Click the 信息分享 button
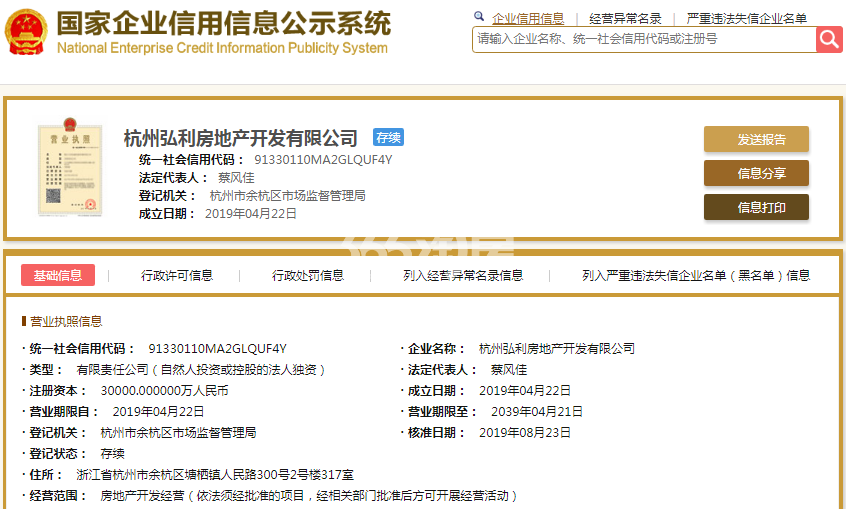Viewport: 846px width, 509px height. coord(756,173)
